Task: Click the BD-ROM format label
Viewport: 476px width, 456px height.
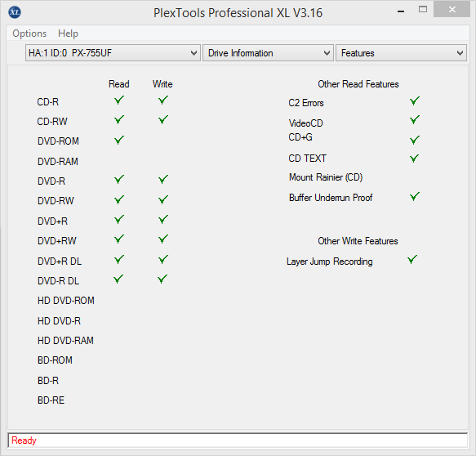Action: (55, 360)
